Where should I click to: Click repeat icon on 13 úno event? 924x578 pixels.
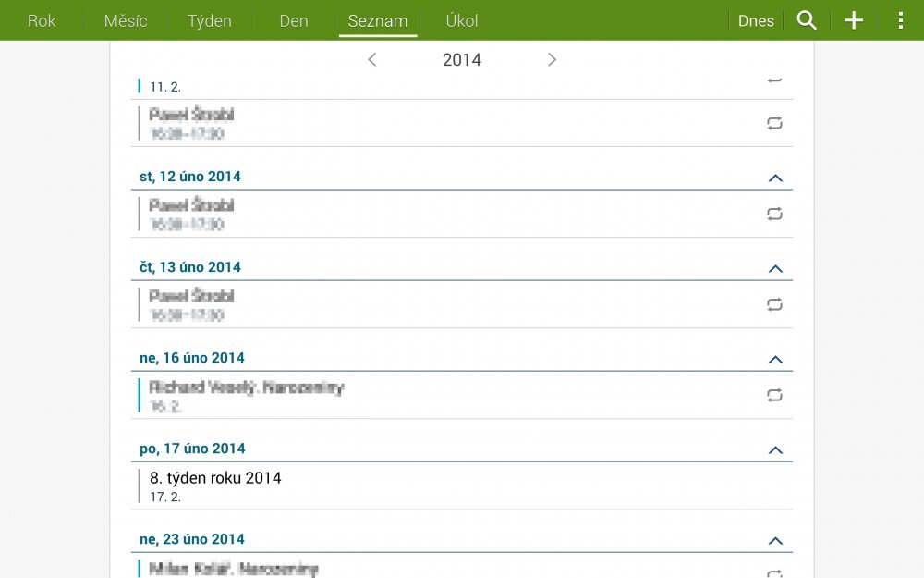point(774,304)
